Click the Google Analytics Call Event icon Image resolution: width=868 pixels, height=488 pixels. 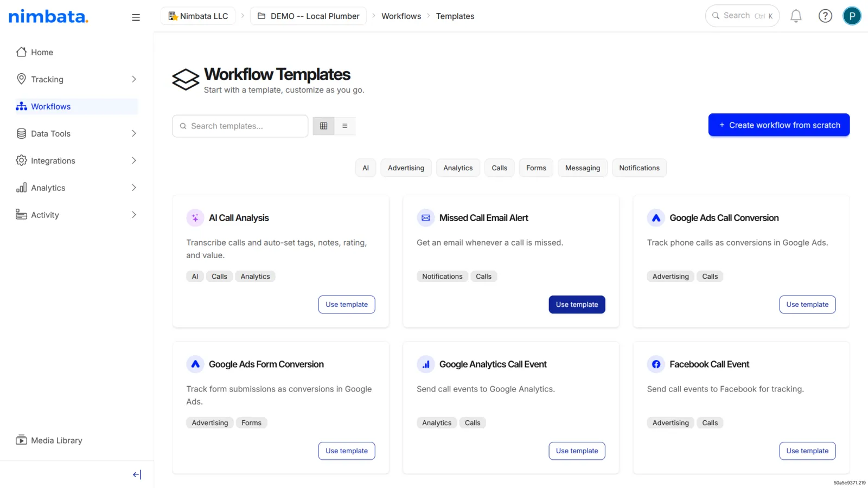click(426, 364)
